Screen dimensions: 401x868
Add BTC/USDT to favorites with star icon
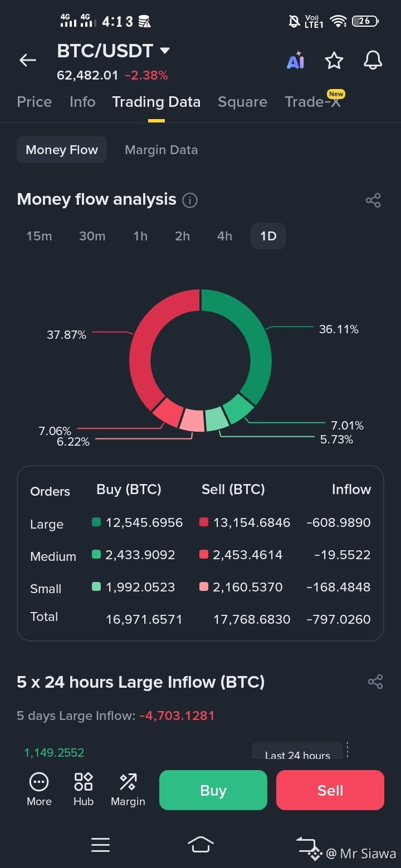[x=334, y=60]
